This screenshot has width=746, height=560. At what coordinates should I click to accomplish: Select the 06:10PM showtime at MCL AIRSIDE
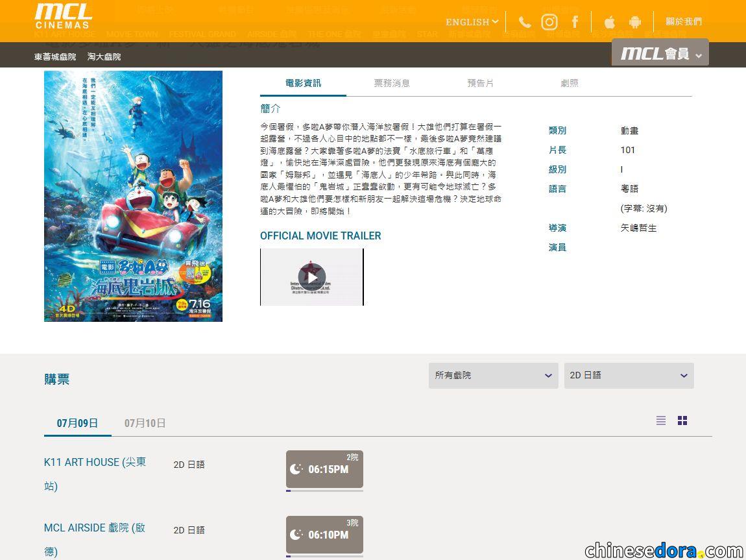pyautogui.click(x=324, y=535)
